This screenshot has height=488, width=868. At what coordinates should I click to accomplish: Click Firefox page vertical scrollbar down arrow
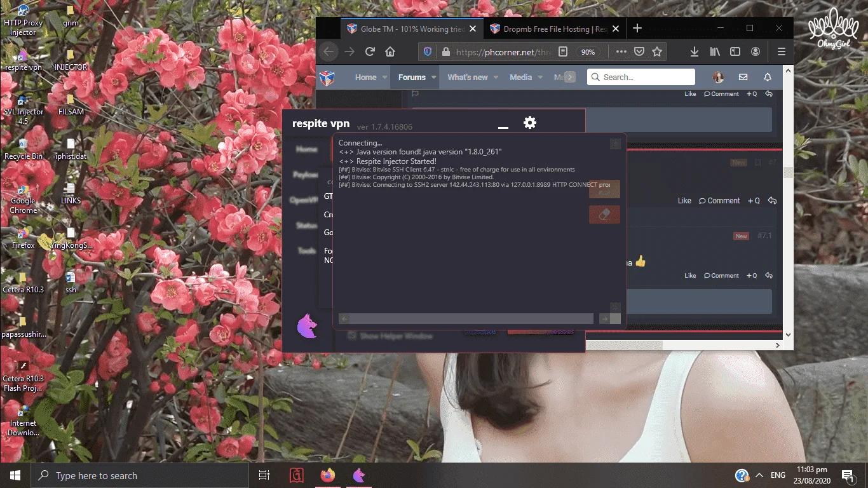[788, 334]
